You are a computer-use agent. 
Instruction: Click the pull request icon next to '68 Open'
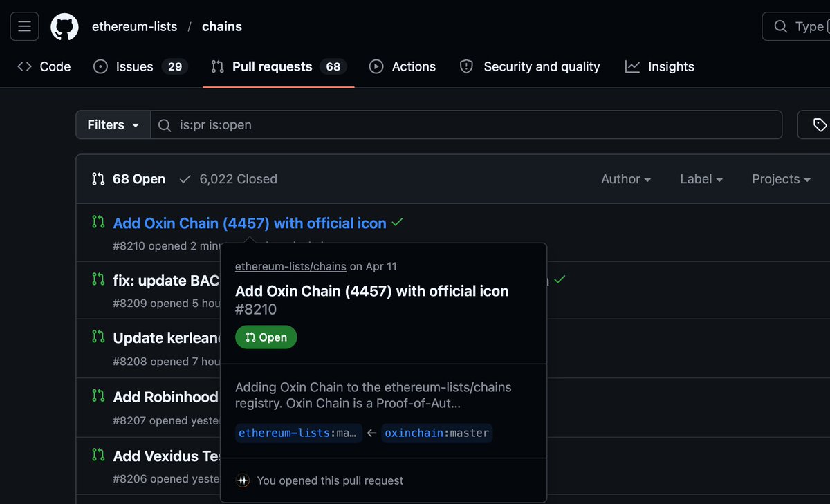pyautogui.click(x=98, y=178)
